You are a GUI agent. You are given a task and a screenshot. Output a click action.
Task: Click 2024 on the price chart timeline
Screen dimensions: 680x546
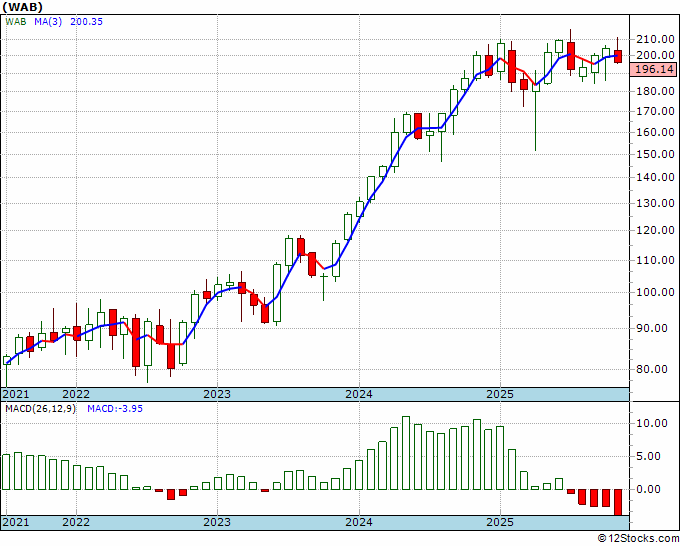click(359, 394)
